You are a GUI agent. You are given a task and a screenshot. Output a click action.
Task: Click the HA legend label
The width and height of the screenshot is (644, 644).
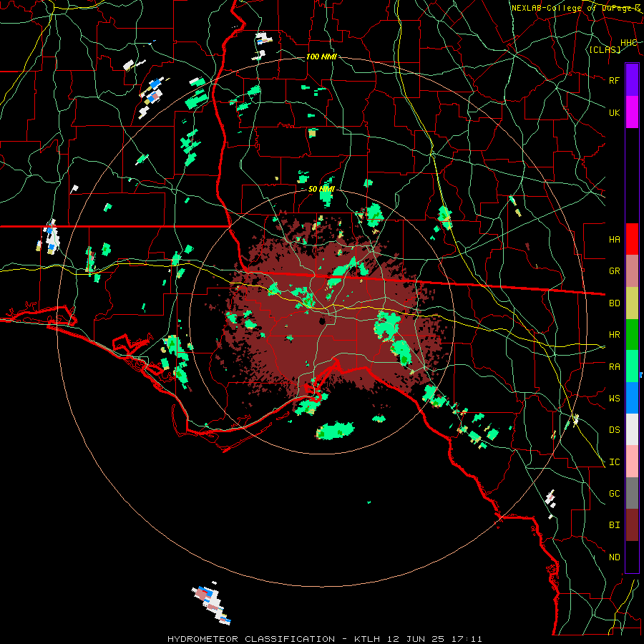tap(614, 239)
